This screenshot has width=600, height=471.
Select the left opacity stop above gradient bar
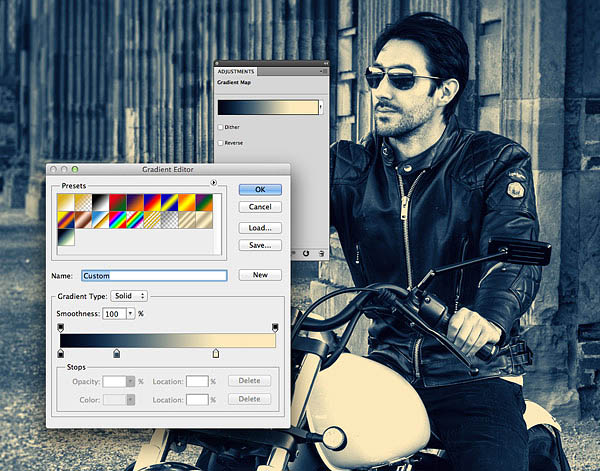pos(60,328)
